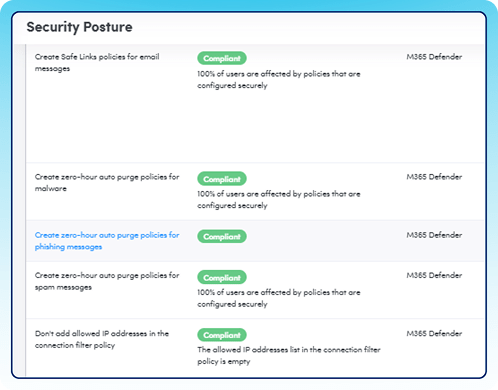Click the Security Posture heading
This screenshot has height=390, width=498.
point(79,27)
